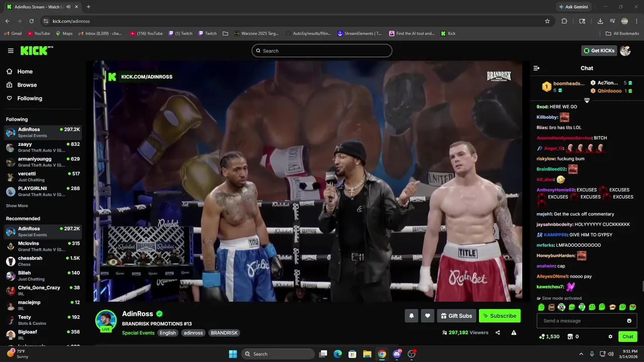Image resolution: width=644 pixels, height=362 pixels.
Task: Click the notification bell for AdinRoss
Action: click(x=411, y=316)
